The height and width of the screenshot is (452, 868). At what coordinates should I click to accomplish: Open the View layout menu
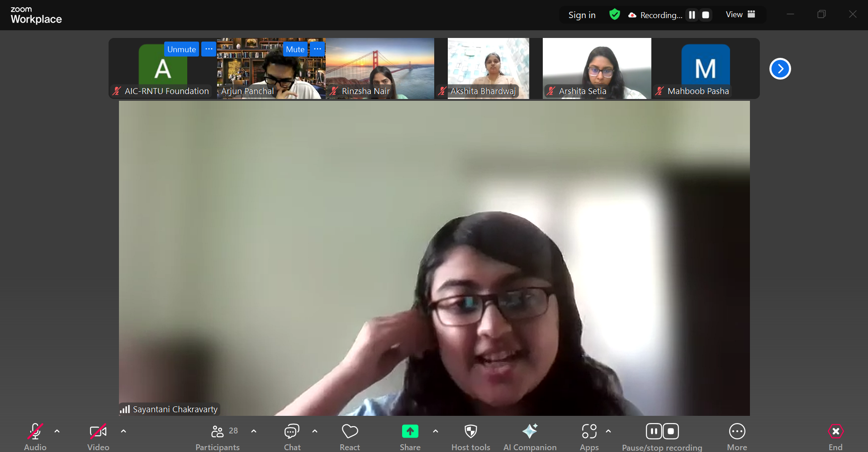click(x=740, y=14)
